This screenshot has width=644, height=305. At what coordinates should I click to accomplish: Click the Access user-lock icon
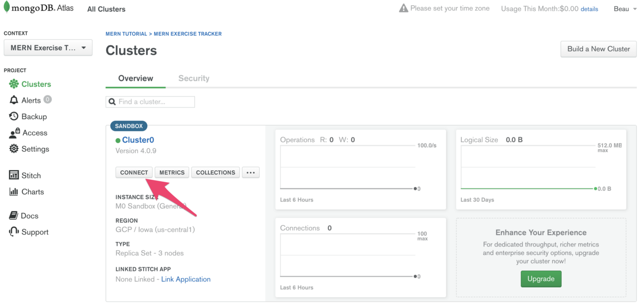(14, 133)
